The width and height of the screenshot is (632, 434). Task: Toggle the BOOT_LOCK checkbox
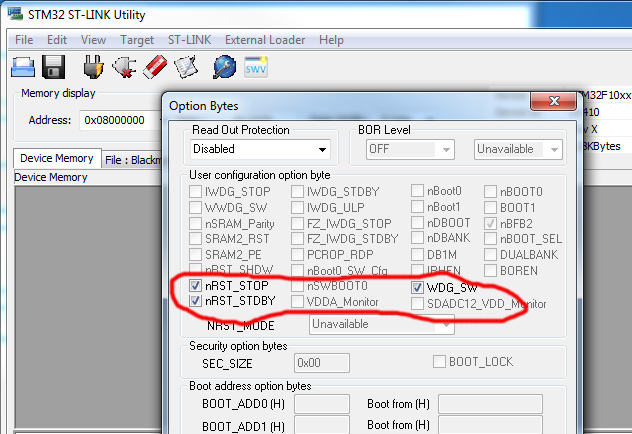(439, 361)
